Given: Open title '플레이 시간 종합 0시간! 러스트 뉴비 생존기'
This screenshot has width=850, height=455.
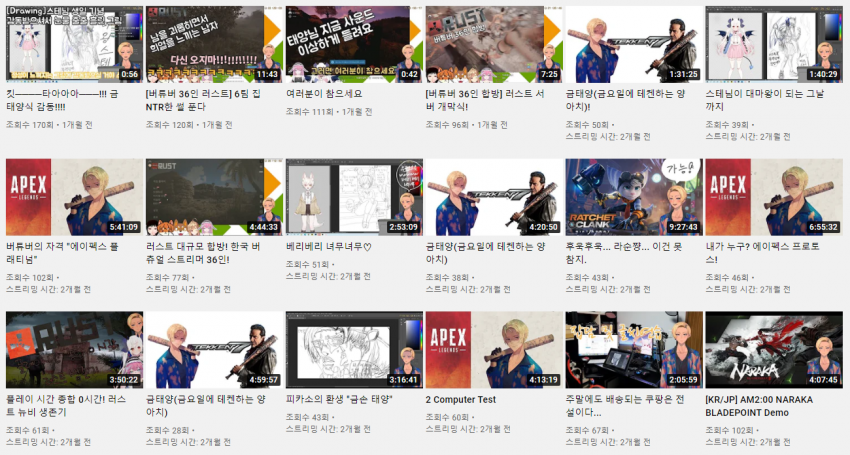Looking at the screenshot, I should [66, 406].
